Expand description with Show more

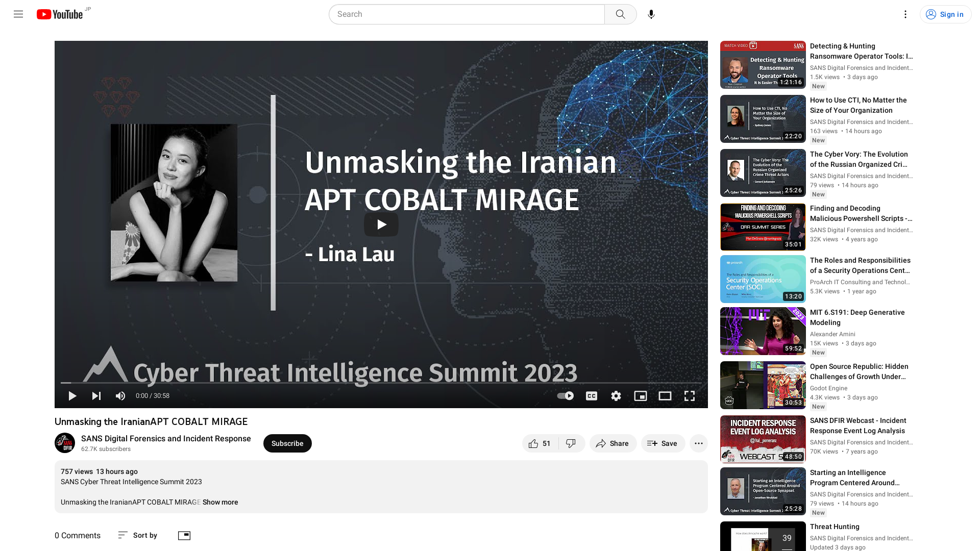pyautogui.click(x=220, y=502)
